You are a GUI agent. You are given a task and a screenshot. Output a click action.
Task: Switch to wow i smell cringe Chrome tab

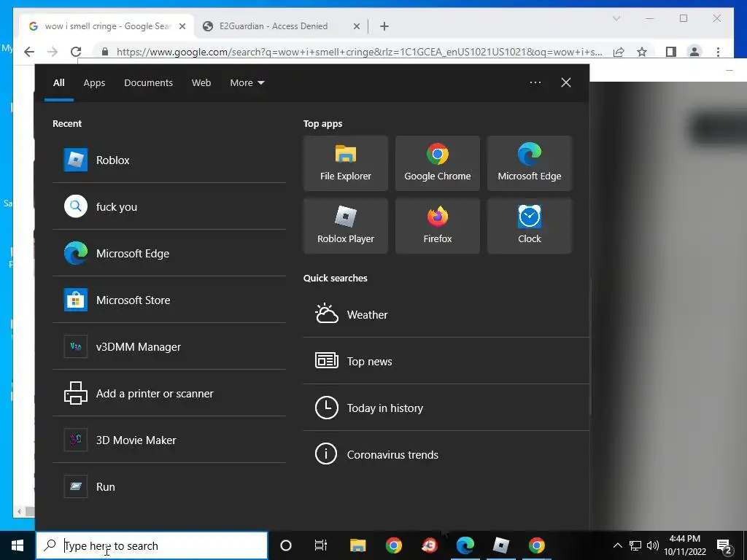(105, 26)
